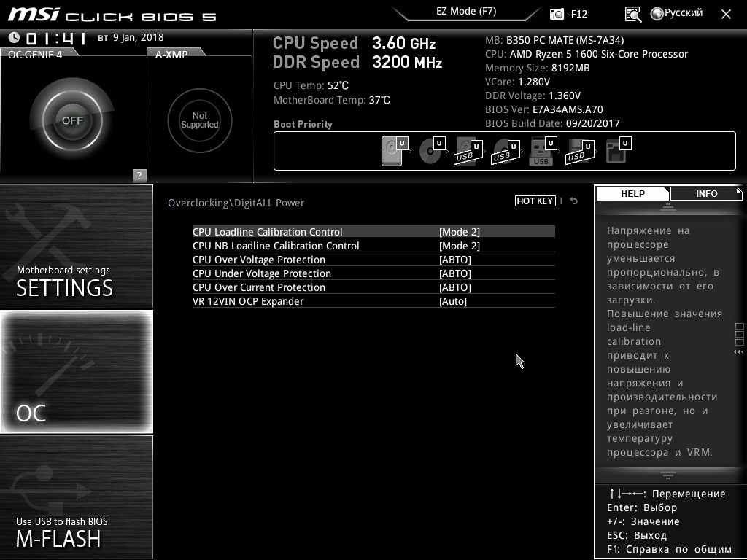
Task: Select CPU NB Loadline Calibration Control row
Action: tap(373, 246)
